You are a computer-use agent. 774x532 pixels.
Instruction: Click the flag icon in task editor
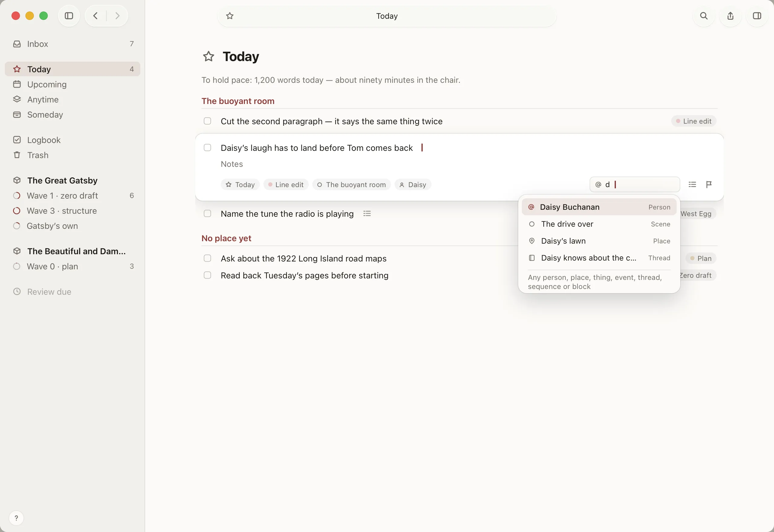(x=709, y=184)
